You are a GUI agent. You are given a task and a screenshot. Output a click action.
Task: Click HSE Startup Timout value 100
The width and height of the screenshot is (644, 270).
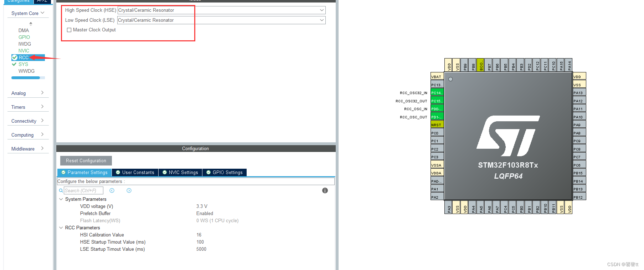200,242
